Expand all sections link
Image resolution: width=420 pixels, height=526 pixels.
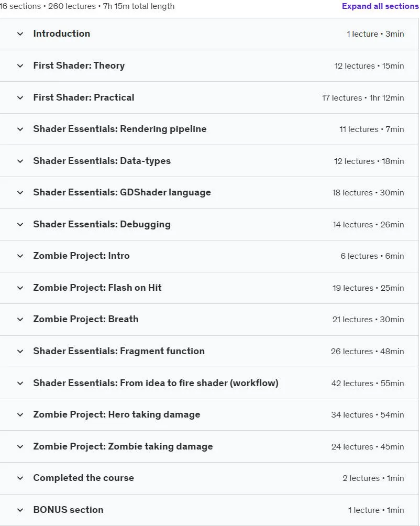tap(380, 6)
